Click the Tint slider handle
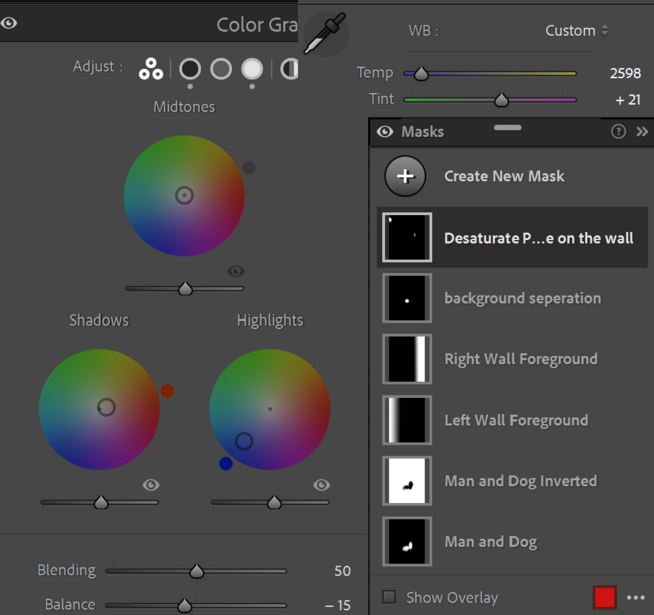Image resolution: width=654 pixels, height=615 pixels. 501,100
